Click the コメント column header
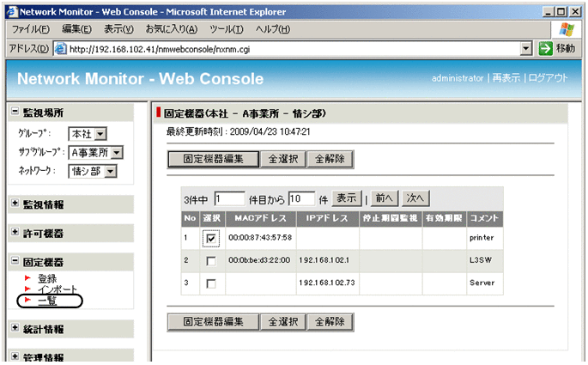Image resolution: width=588 pixels, height=365 pixels. (x=484, y=218)
